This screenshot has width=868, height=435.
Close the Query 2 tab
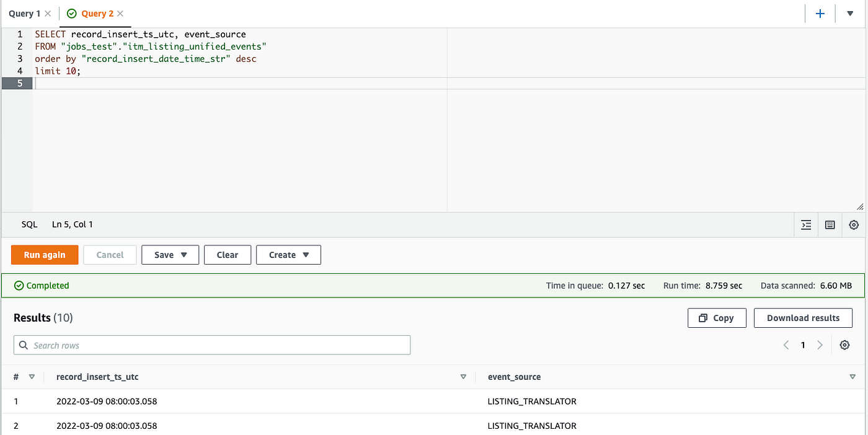tap(120, 14)
